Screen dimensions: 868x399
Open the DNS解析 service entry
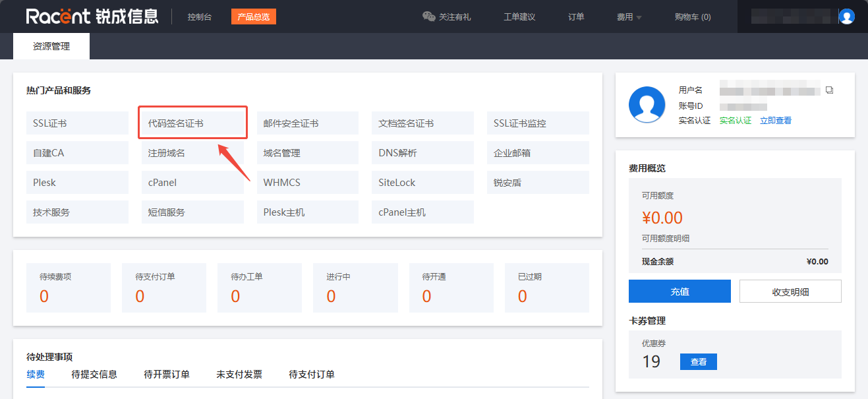[422, 152]
